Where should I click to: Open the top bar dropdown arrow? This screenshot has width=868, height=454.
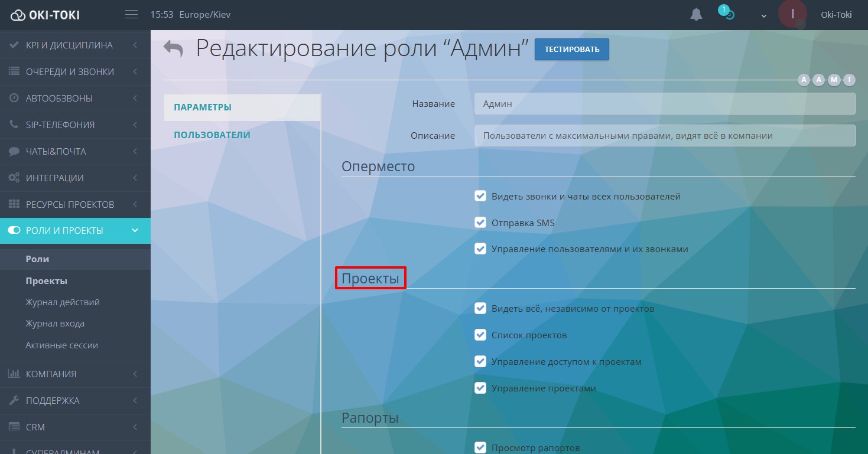point(764,16)
